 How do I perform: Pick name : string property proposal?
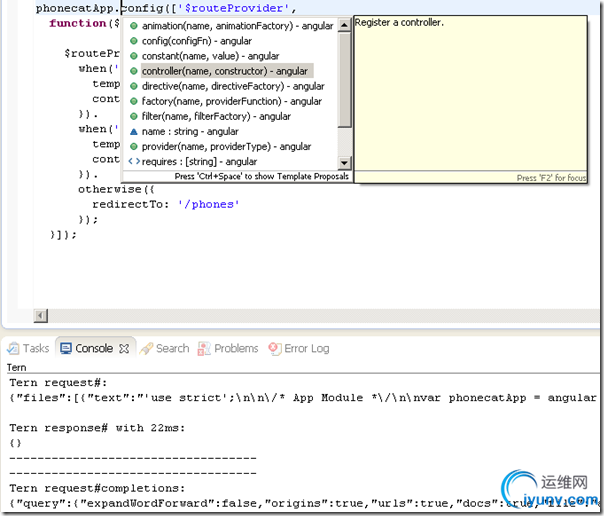[x=190, y=131]
